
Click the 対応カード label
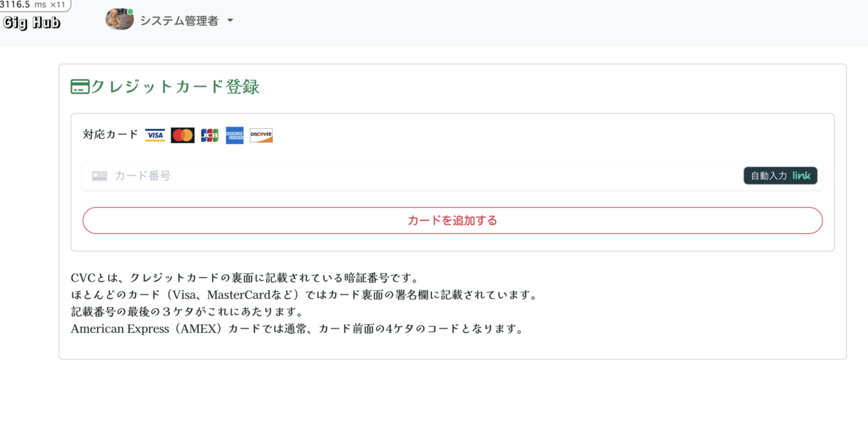(x=110, y=135)
